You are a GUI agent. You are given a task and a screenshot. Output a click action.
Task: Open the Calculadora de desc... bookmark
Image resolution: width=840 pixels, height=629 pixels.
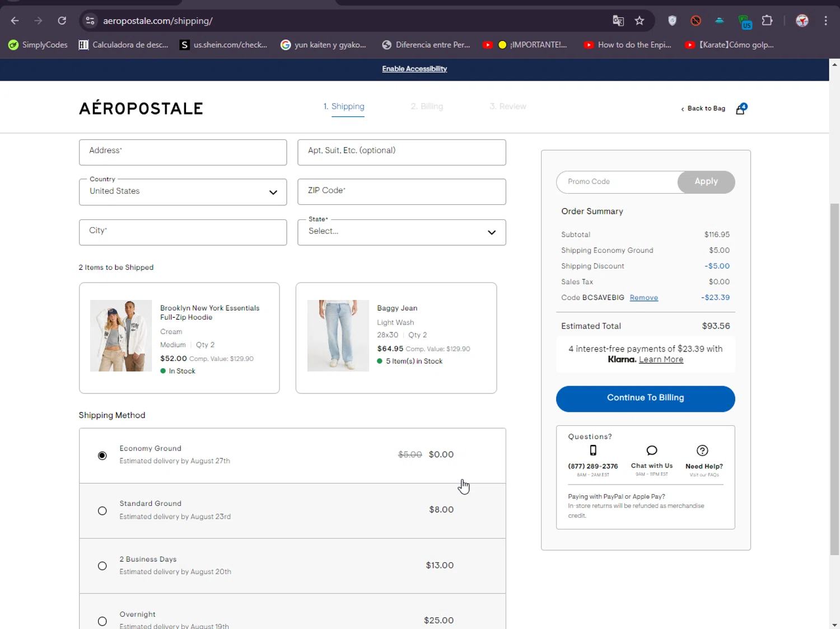(x=124, y=45)
